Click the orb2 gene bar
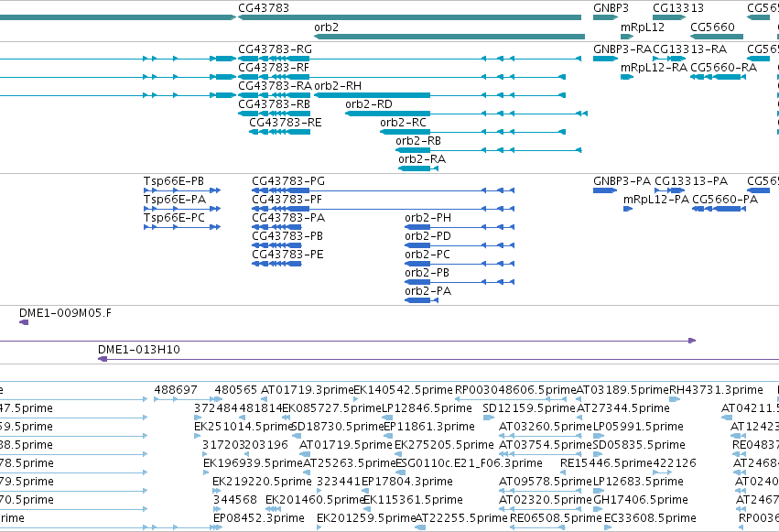 tap(449, 37)
